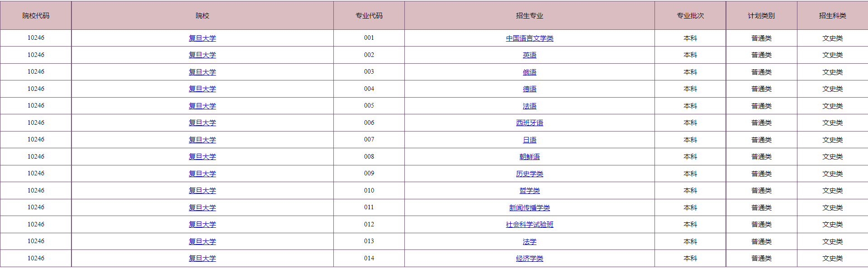The height and width of the screenshot is (268, 868).
Task: Open the 哲学类 major link
Action: [x=530, y=191]
